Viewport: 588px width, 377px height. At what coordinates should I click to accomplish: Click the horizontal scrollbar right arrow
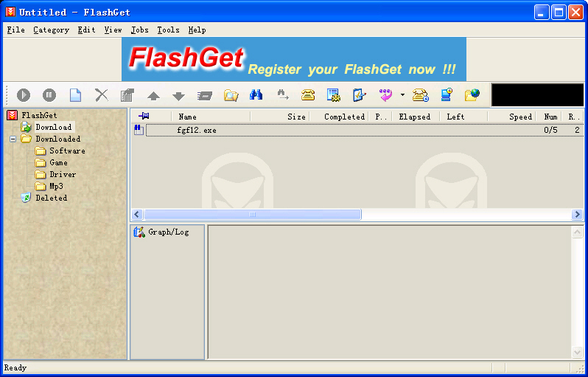pos(578,215)
